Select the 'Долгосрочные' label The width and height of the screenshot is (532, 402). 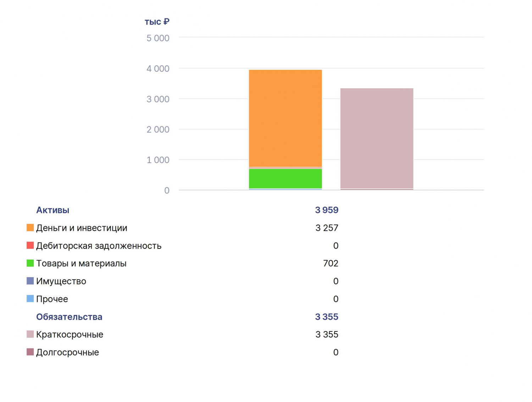67,352
